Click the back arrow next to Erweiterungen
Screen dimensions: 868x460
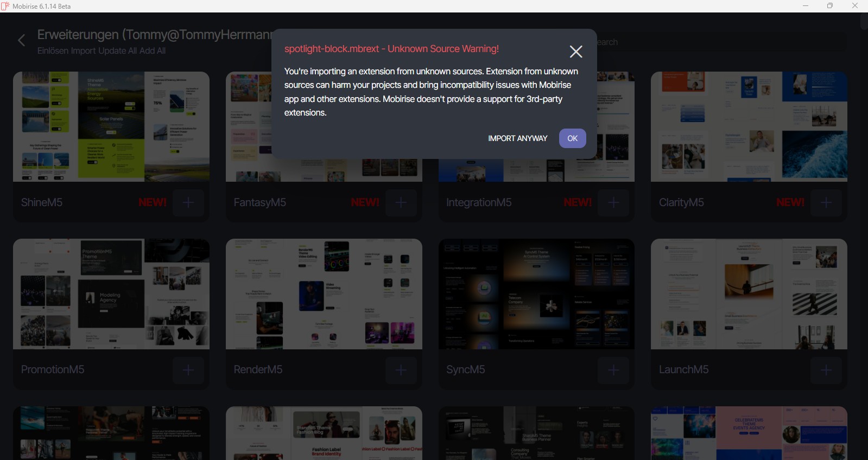(22, 41)
